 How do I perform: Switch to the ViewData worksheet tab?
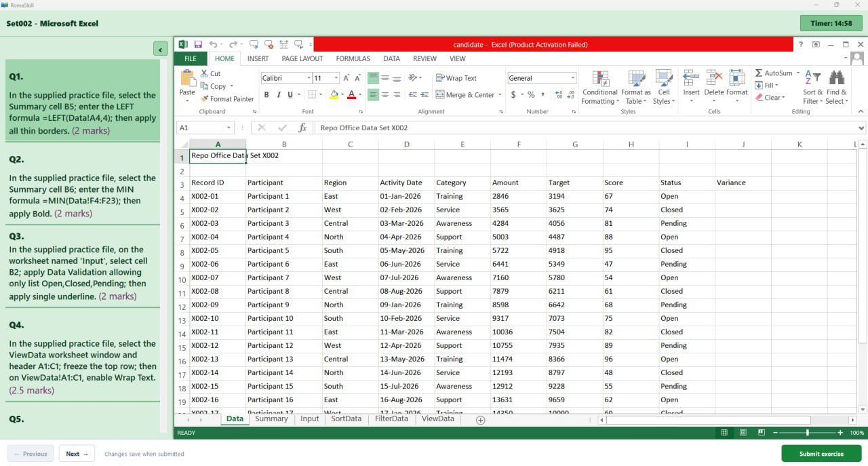pos(437,419)
